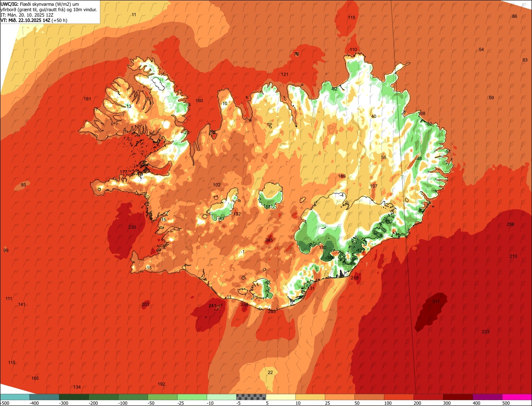Click the map value 83

(525, 60)
